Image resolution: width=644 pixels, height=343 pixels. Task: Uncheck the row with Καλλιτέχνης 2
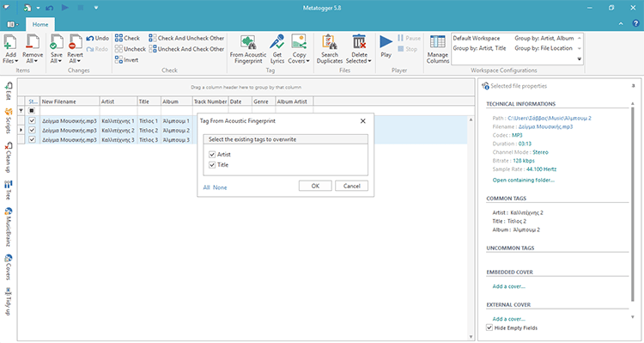click(x=32, y=130)
